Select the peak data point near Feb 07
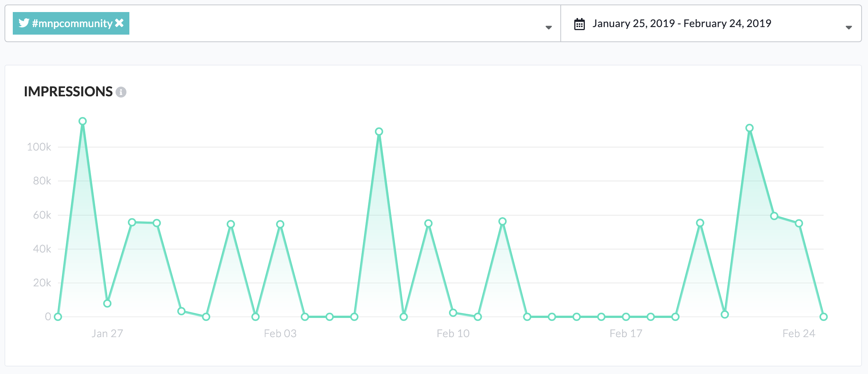This screenshot has width=868, height=374. (x=379, y=131)
